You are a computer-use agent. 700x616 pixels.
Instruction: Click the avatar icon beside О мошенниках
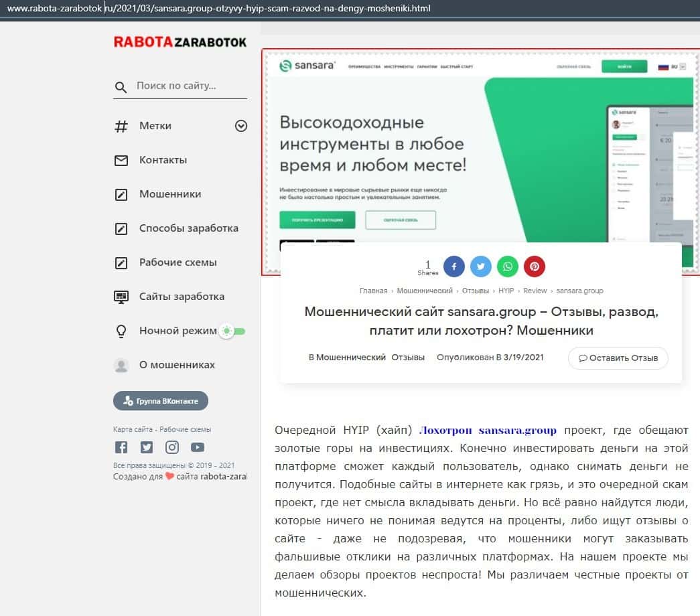(121, 365)
